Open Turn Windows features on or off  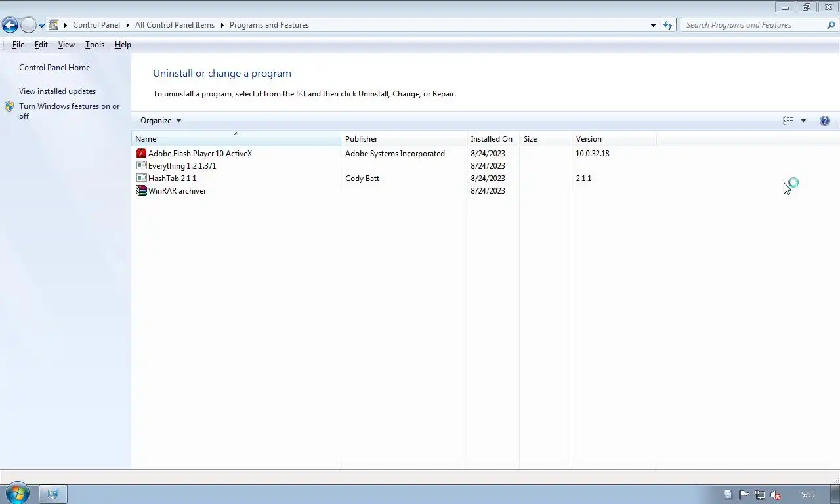tap(70, 111)
